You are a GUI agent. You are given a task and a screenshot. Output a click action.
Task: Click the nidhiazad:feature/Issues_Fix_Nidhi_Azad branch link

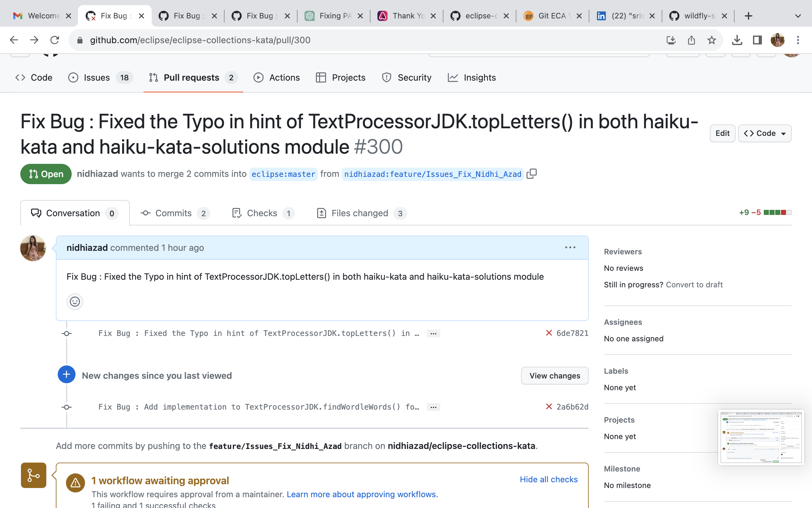point(433,174)
